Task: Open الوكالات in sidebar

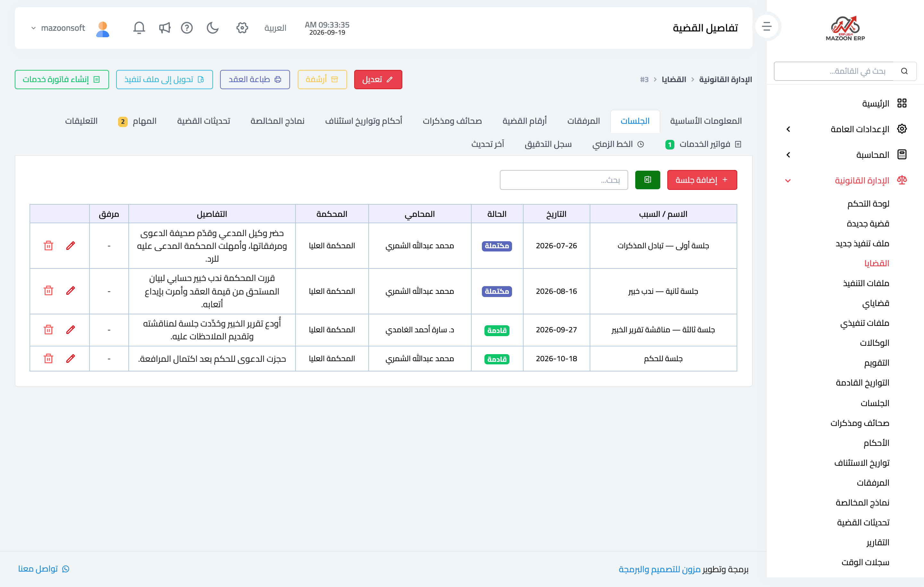Action: 875,343
